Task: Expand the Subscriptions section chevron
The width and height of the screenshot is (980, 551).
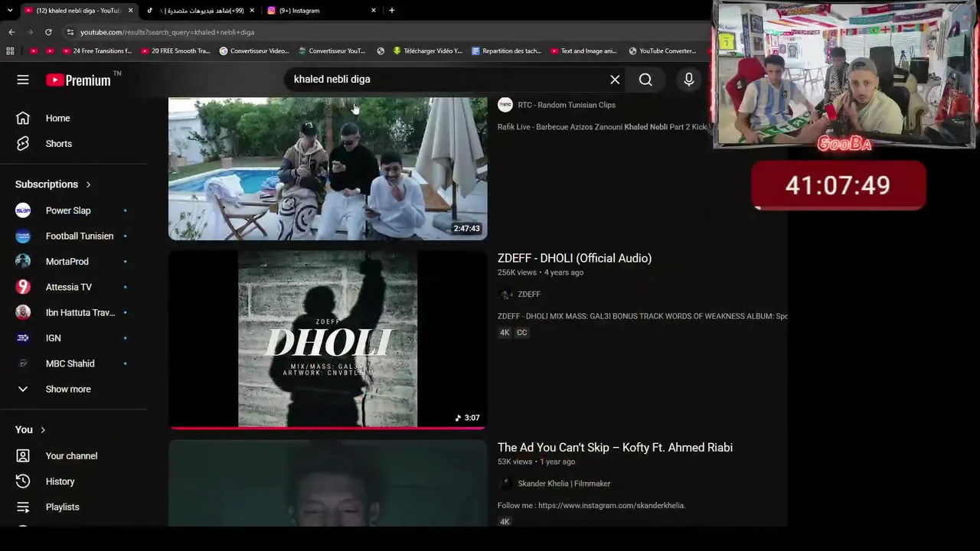Action: click(88, 184)
